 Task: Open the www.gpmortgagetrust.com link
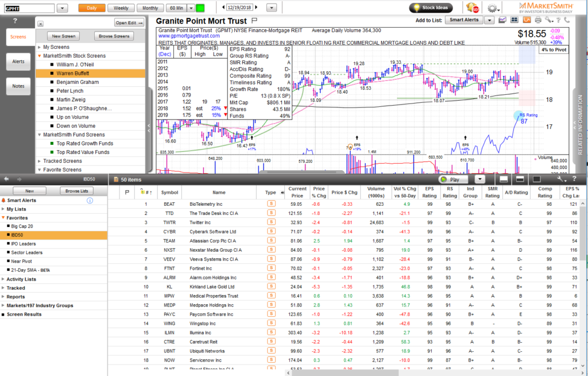[189, 36]
